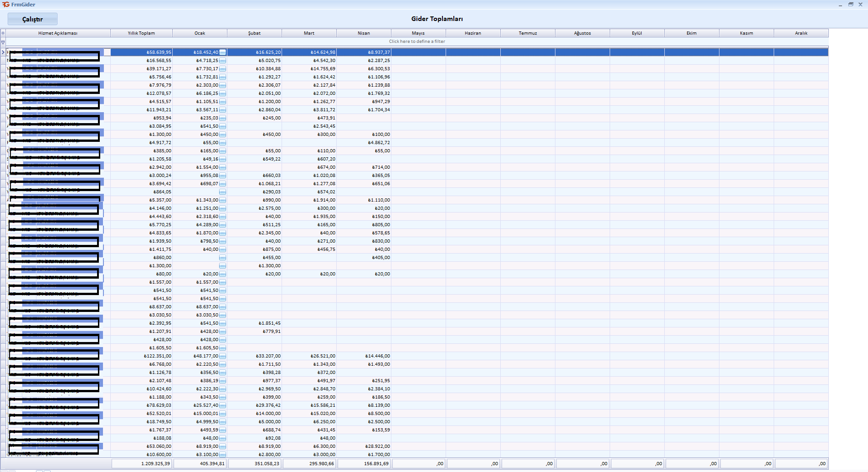Click the Eylül column header
Viewport: 868px width, 472px height.
[x=637, y=33]
